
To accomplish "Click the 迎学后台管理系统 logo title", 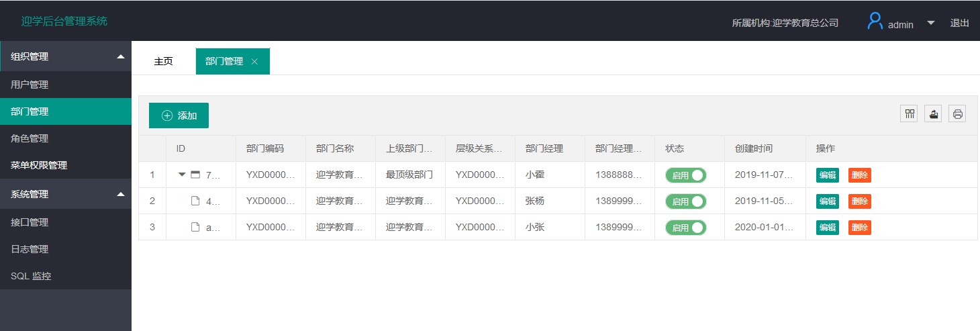I will (64, 21).
